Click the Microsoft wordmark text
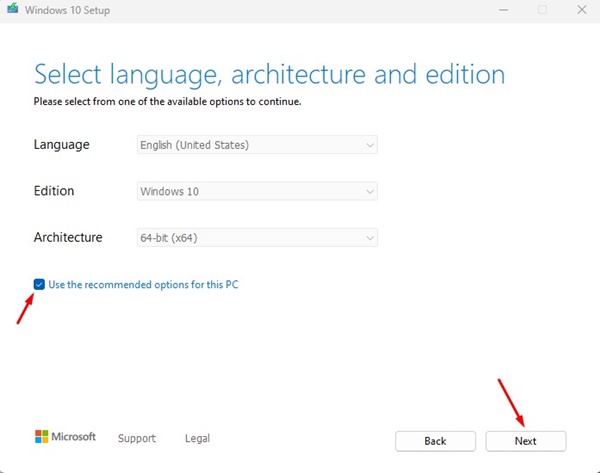Viewport: 600px width, 473px height. pyautogui.click(x=73, y=437)
